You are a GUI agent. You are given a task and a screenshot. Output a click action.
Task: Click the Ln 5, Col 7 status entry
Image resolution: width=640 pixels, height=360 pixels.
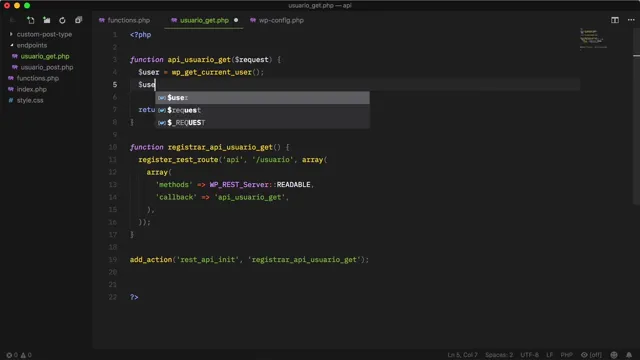[x=462, y=355]
